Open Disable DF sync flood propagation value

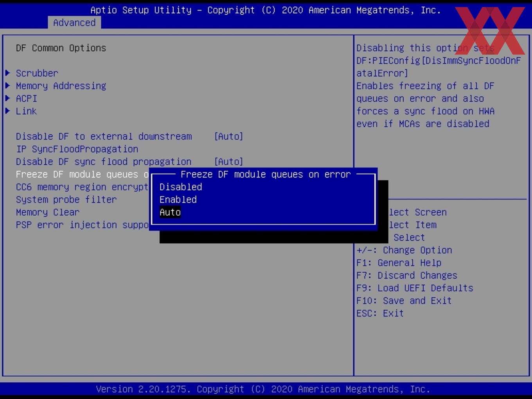point(229,162)
